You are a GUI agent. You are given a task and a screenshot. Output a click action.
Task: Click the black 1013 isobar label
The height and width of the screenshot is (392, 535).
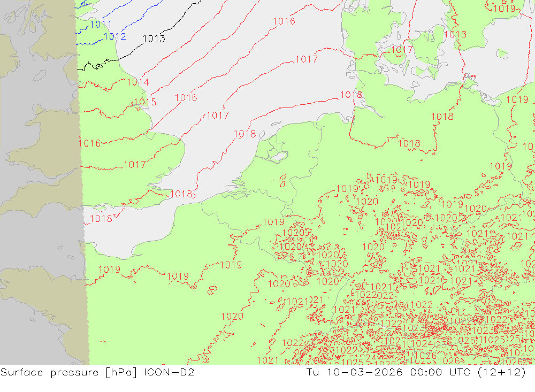[154, 39]
